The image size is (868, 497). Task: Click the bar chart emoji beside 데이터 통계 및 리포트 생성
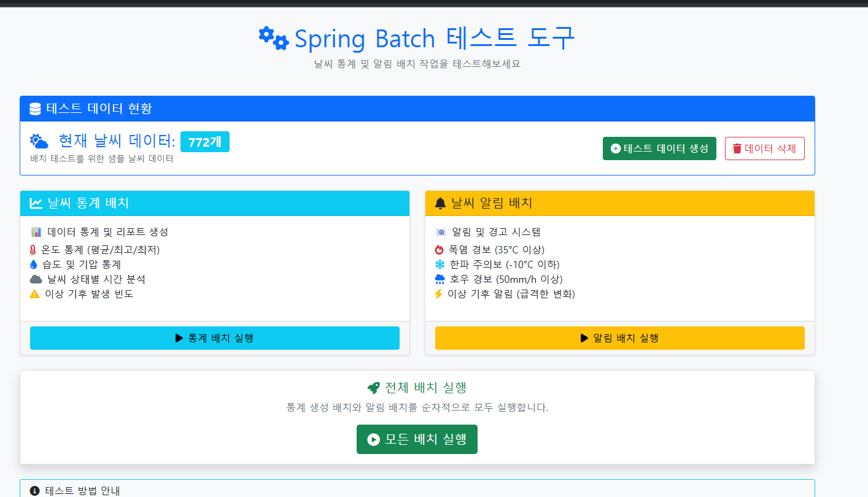point(36,232)
